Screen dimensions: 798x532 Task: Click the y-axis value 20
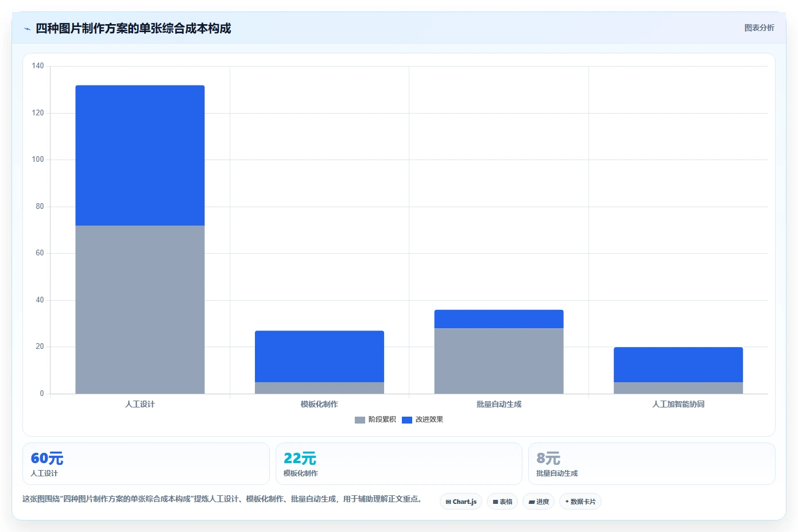[x=40, y=347]
